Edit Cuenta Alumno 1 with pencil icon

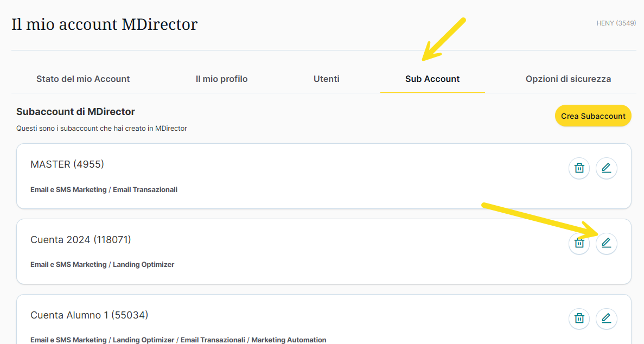coord(606,318)
